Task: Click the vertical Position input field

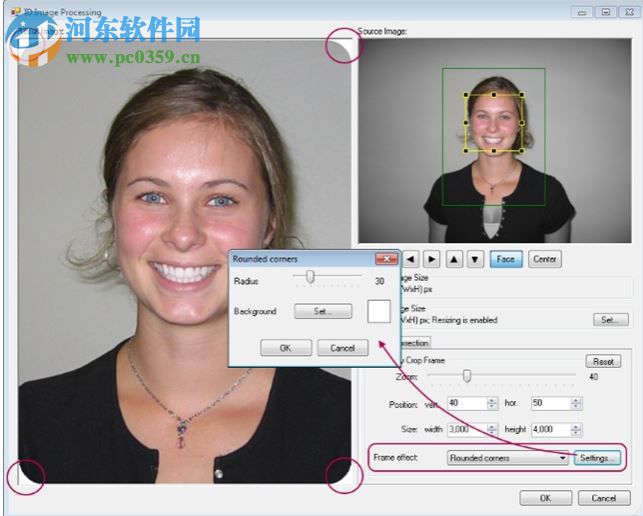Action: coord(467,403)
